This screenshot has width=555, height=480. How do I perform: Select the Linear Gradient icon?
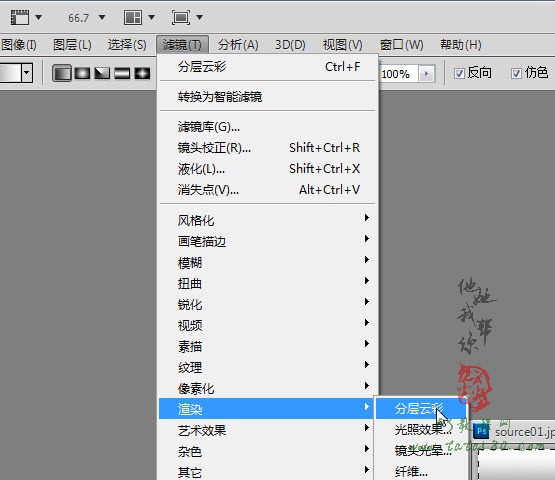[62, 73]
